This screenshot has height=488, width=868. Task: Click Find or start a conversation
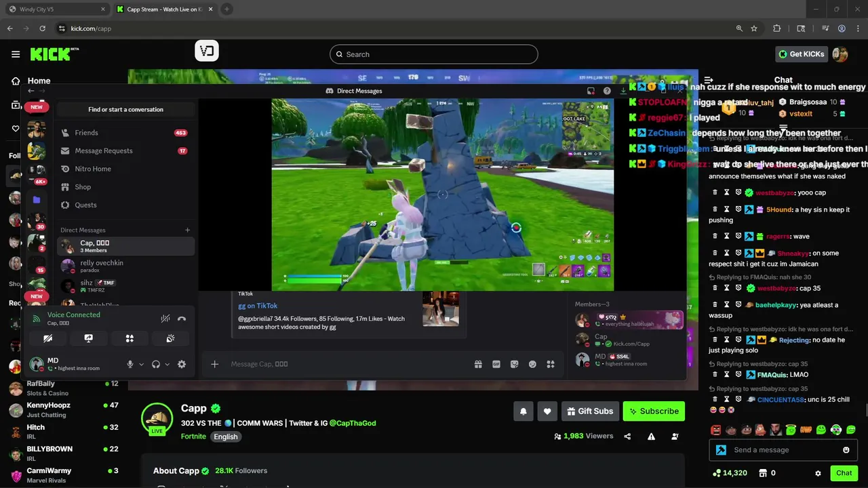click(x=125, y=109)
